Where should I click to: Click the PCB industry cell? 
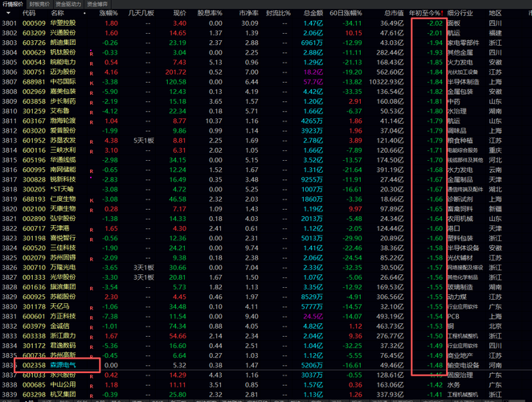pos(453,317)
